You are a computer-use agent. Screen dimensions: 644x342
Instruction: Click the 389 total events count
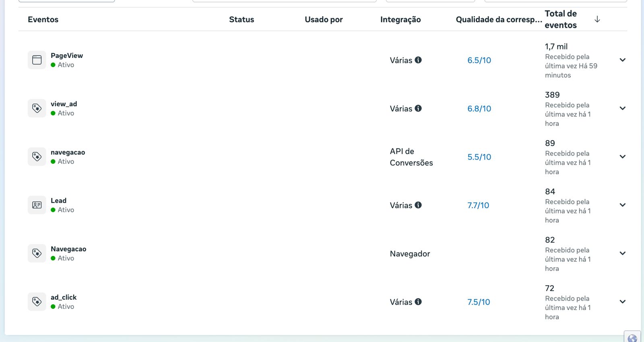552,95
